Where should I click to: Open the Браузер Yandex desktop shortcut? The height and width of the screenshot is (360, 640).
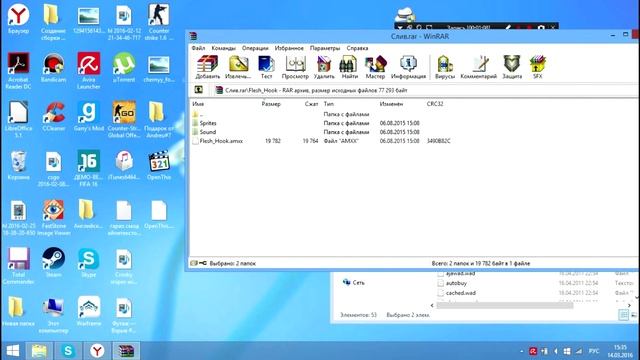pyautogui.click(x=18, y=19)
